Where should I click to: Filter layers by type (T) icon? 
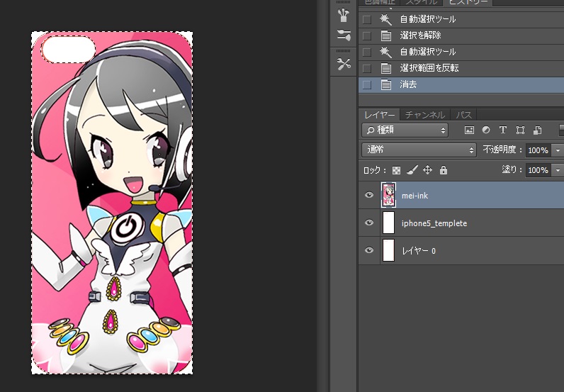(x=503, y=130)
